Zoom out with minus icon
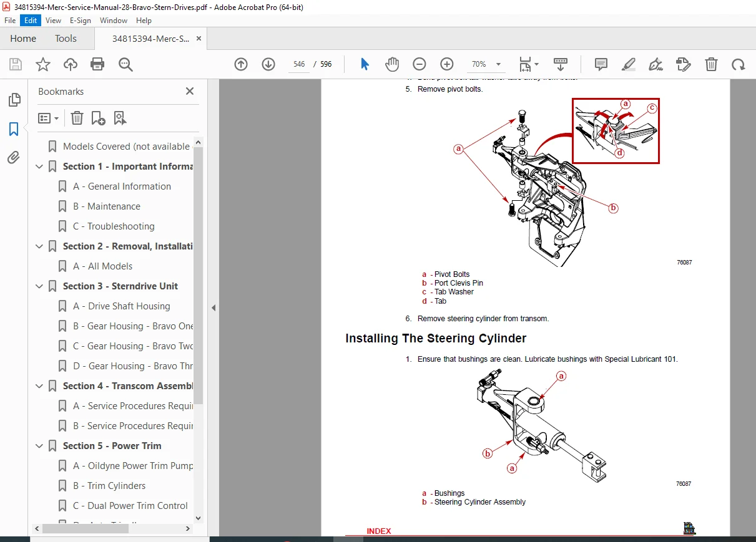The image size is (756, 542). [x=420, y=64]
